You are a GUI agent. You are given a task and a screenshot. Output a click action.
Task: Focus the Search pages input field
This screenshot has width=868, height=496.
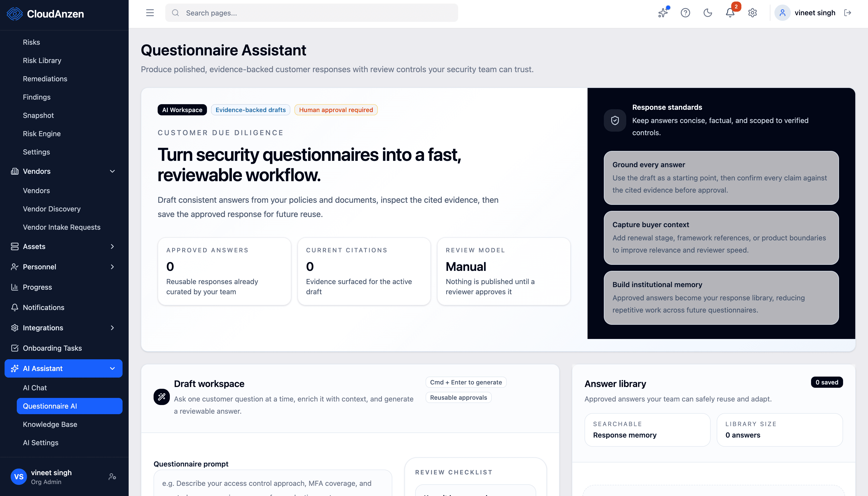tap(311, 13)
